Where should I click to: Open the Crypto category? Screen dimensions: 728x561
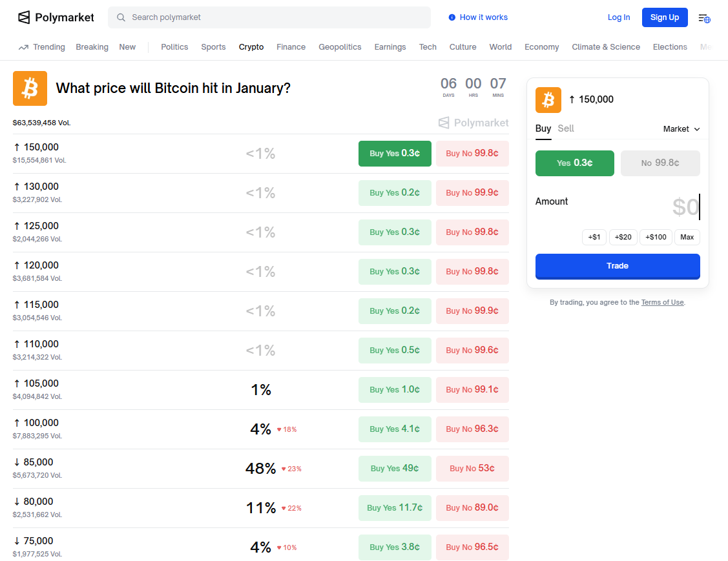point(251,47)
